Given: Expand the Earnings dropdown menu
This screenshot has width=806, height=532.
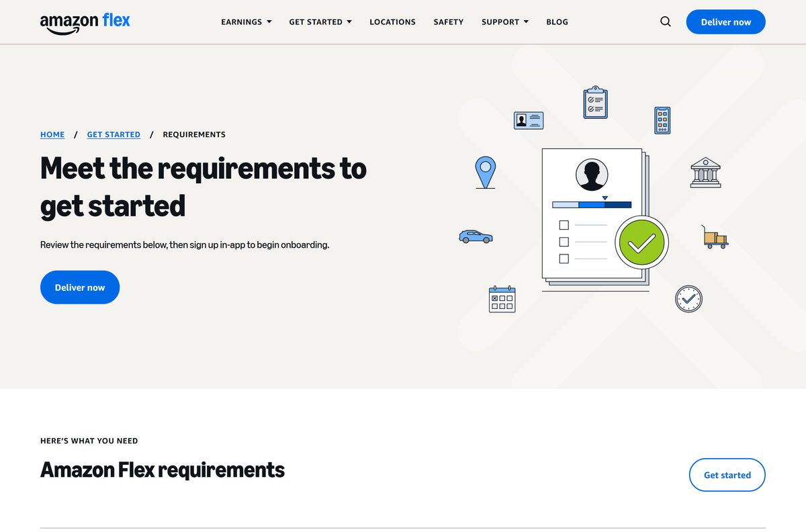Looking at the screenshot, I should (247, 22).
